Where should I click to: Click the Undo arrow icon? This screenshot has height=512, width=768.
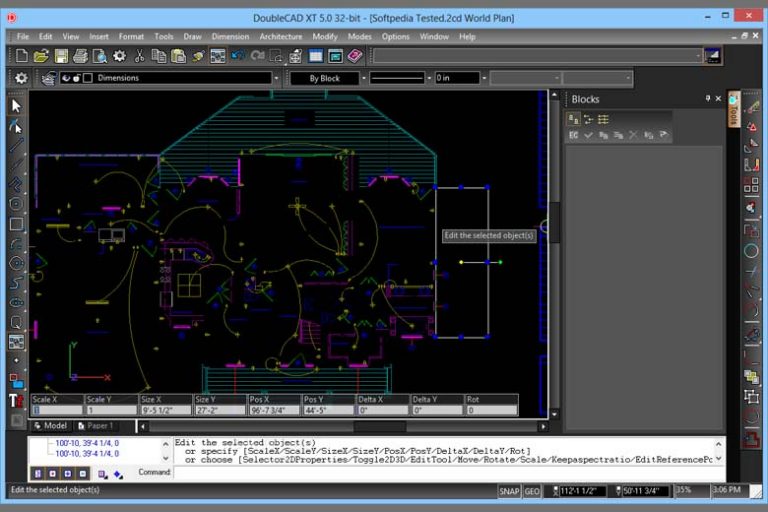(239, 56)
